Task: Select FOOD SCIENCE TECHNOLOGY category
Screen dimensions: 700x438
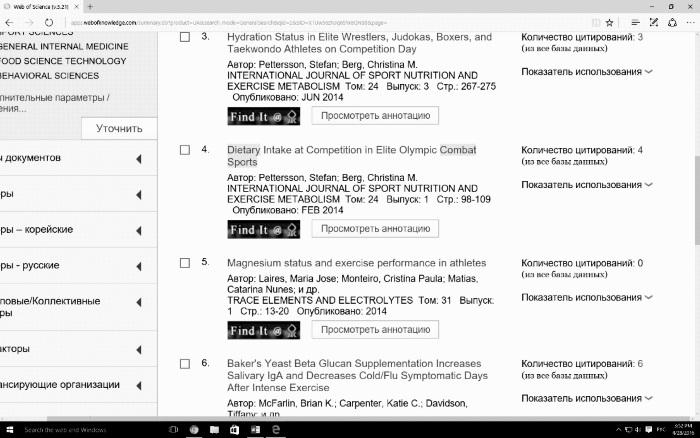Action: point(63,61)
